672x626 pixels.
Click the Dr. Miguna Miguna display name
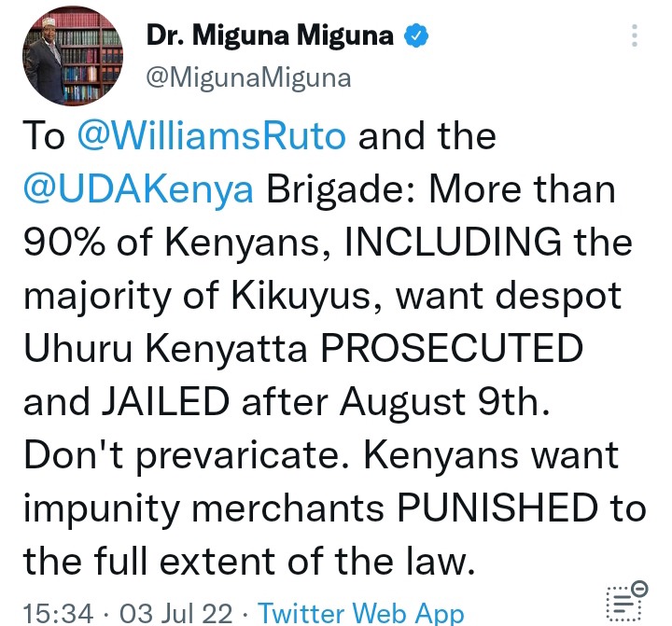tap(270, 35)
